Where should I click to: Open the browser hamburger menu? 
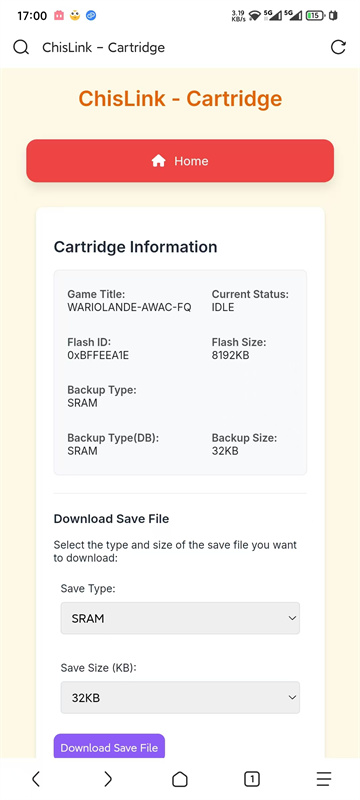tap(324, 779)
